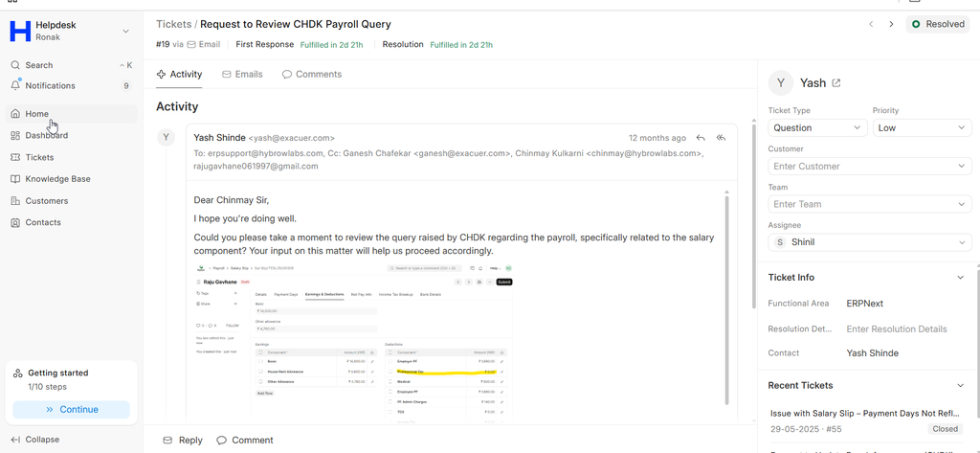Viewport: 980px width, 453px height.
Task: Click the email body scrollbar
Action: [726, 301]
